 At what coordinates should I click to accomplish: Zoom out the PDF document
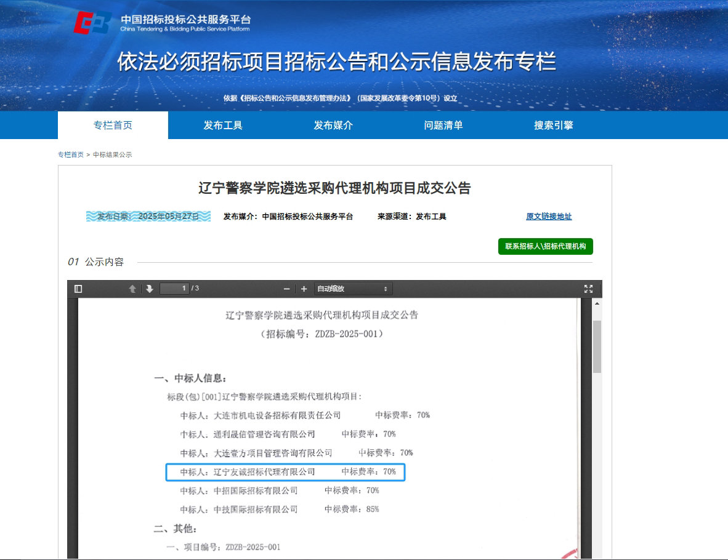pyautogui.click(x=286, y=289)
